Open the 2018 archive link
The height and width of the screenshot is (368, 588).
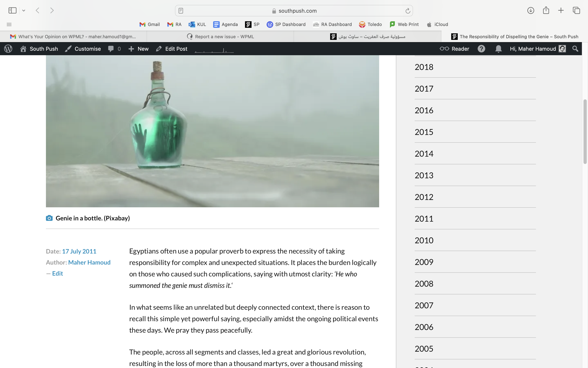(424, 67)
